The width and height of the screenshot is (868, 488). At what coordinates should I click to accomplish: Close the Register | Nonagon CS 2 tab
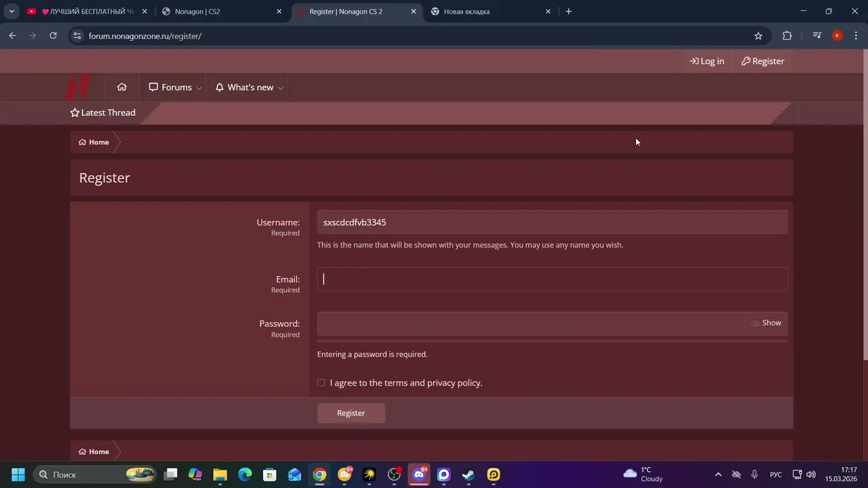[414, 12]
